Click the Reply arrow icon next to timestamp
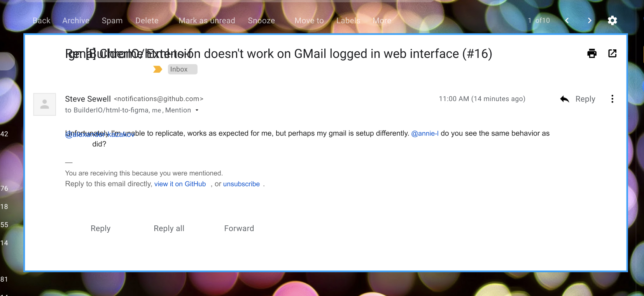Viewport: 644px width, 296px height. (x=564, y=99)
